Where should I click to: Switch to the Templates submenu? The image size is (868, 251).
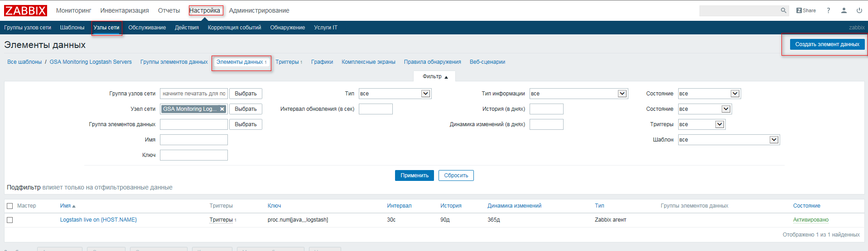pos(72,28)
